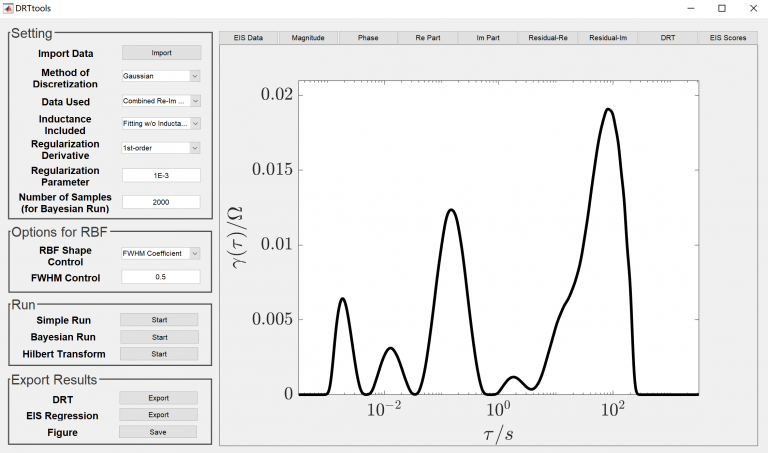Image resolution: width=768 pixels, height=453 pixels.
Task: Click the Regularization Parameter input field
Action: (x=161, y=175)
